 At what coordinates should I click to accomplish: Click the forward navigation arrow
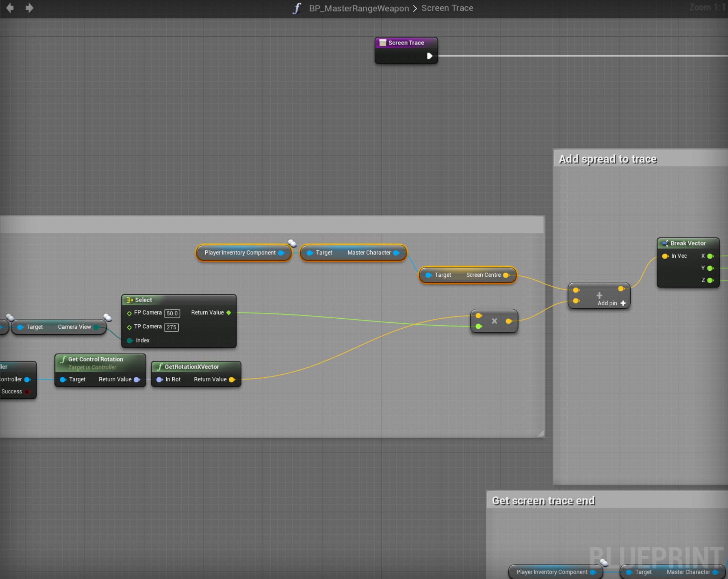[x=29, y=8]
